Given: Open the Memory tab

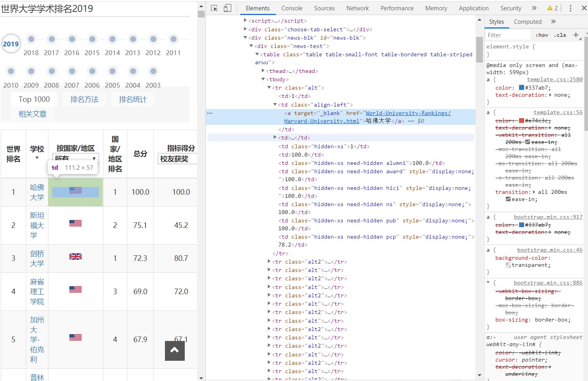Looking at the screenshot, I should click(x=436, y=8).
